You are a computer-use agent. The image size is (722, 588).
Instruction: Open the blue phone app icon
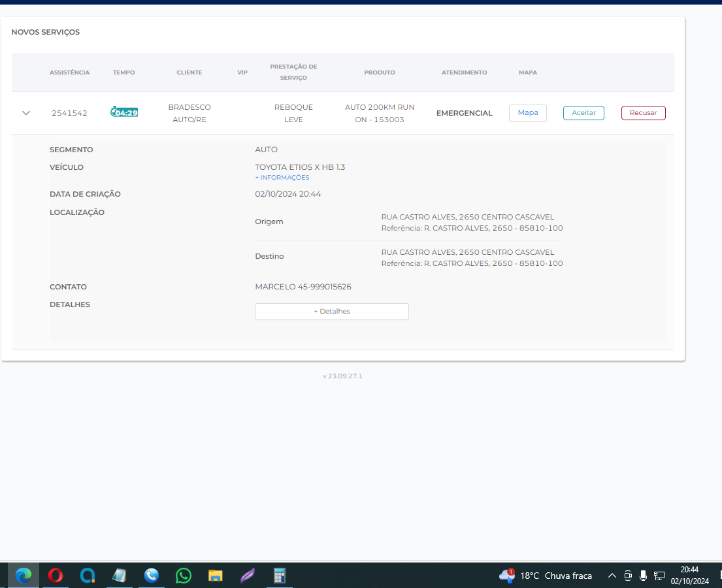point(152,576)
